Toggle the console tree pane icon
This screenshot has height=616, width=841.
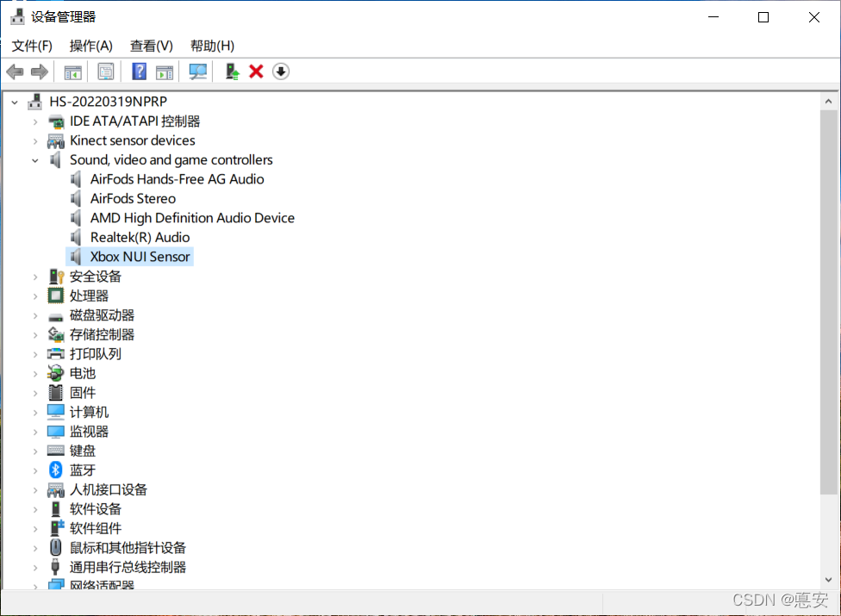pyautogui.click(x=72, y=72)
